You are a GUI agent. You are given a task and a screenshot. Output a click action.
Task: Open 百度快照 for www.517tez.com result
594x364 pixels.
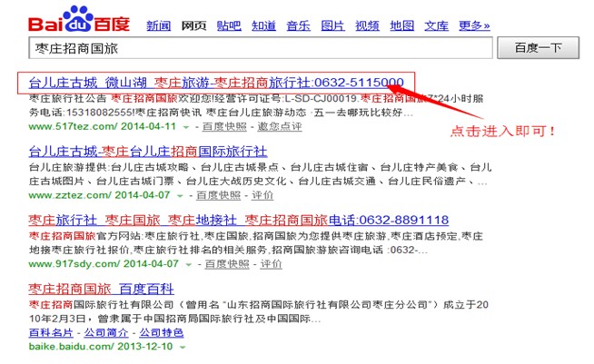click(224, 126)
